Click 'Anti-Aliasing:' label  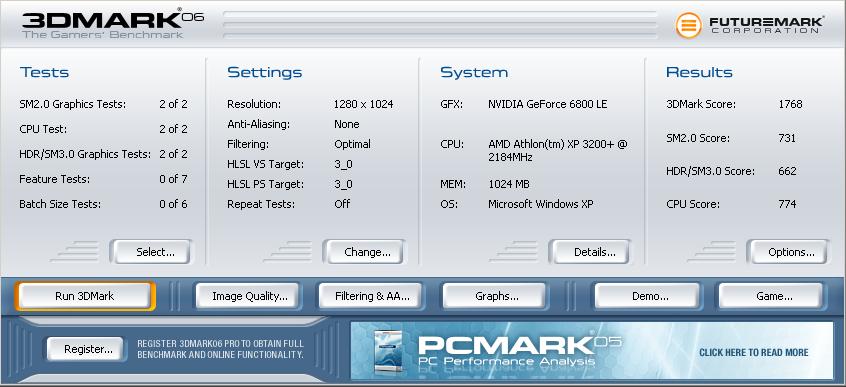pyautogui.click(x=258, y=124)
